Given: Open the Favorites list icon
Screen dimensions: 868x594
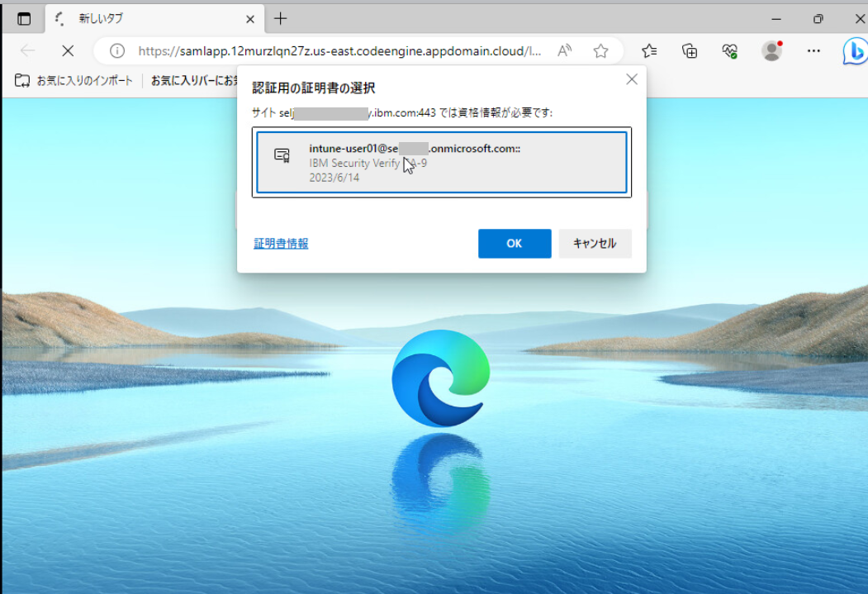Looking at the screenshot, I should click(649, 51).
